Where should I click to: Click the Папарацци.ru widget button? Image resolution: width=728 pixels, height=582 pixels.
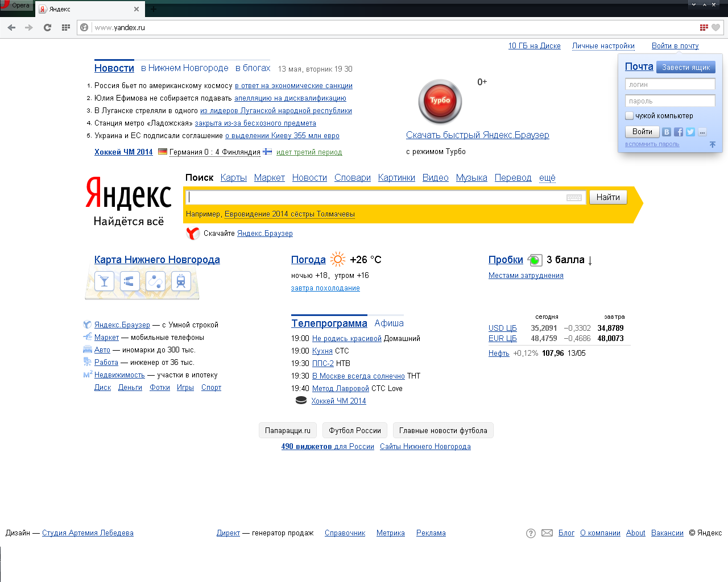288,430
